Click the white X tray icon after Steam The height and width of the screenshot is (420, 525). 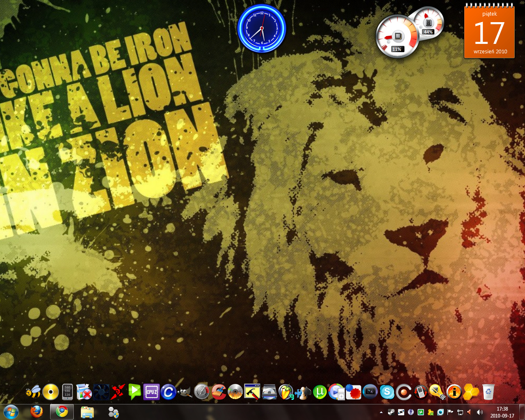[401, 412]
